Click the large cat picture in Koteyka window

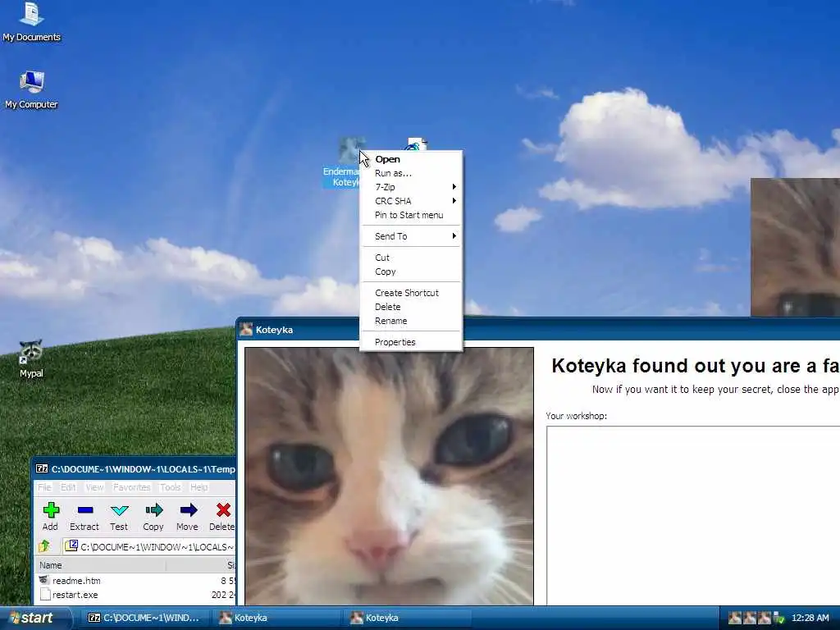(x=390, y=476)
